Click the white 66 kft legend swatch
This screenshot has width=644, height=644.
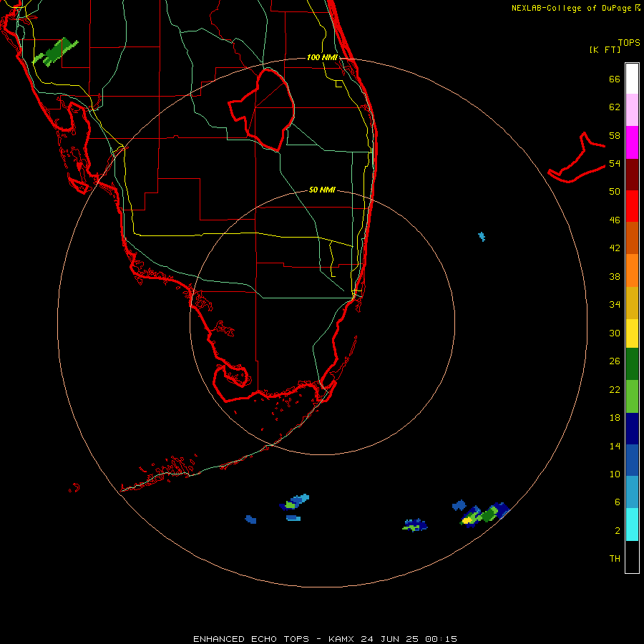click(x=632, y=79)
